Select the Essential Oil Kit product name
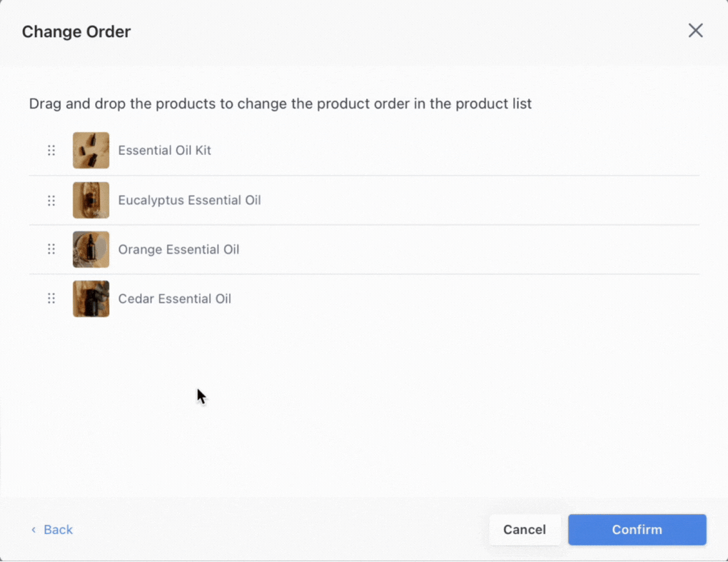 pos(165,151)
